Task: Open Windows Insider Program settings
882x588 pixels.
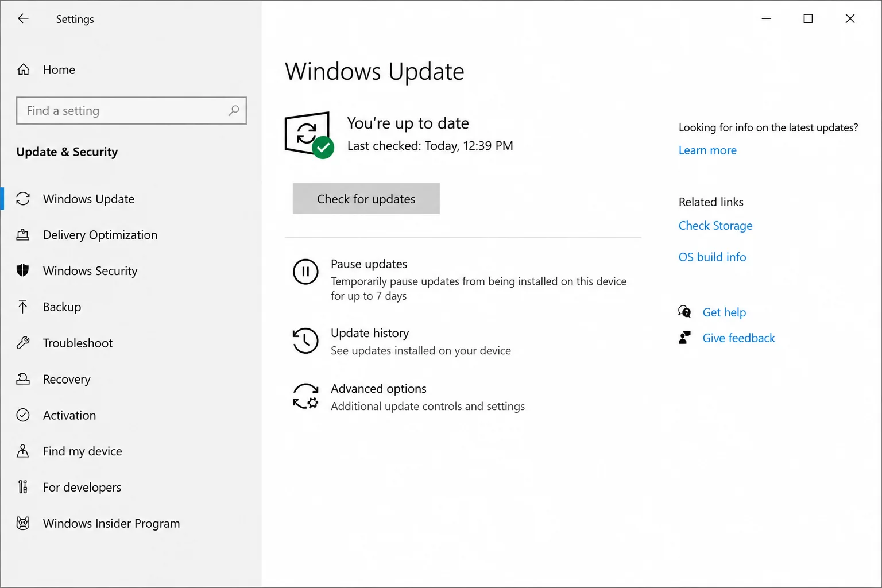Action: [111, 523]
